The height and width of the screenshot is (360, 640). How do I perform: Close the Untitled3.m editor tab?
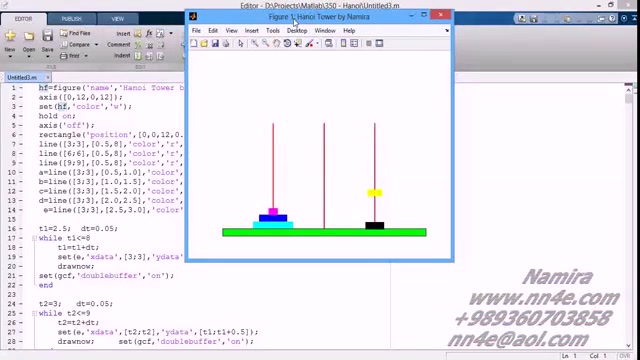point(48,77)
